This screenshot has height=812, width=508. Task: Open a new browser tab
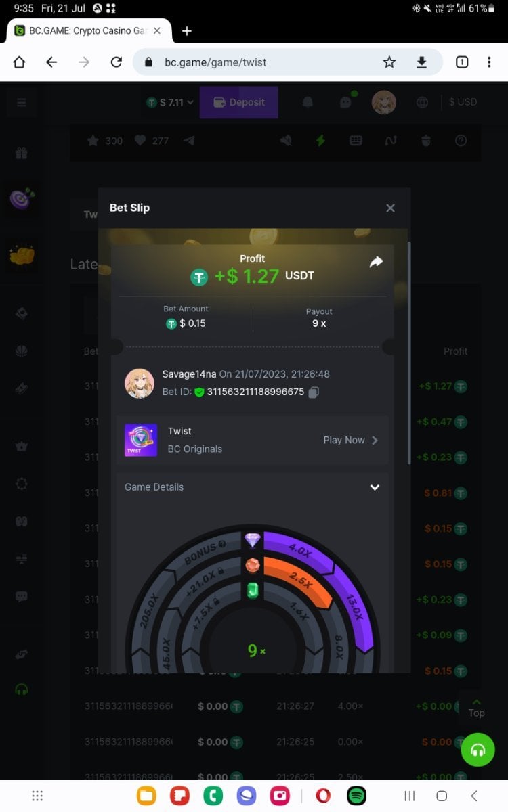[187, 31]
